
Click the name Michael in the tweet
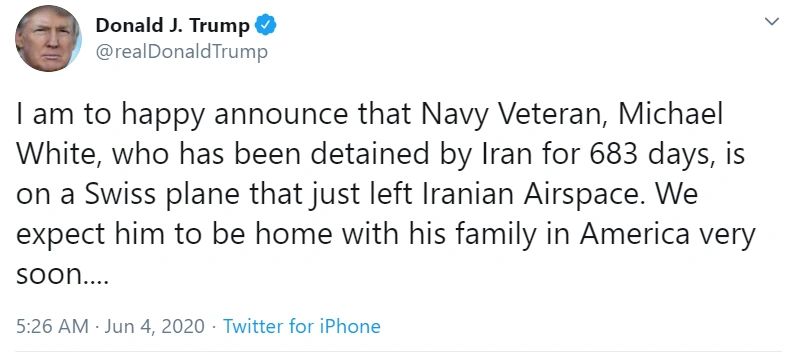pyautogui.click(x=671, y=114)
